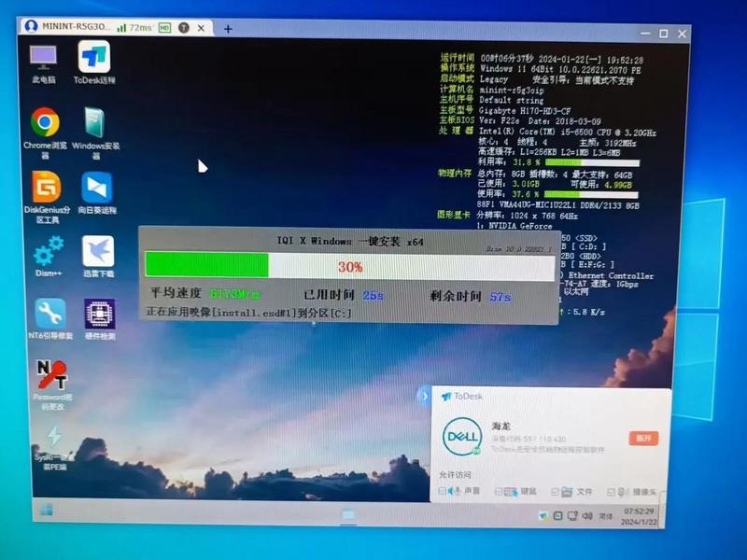The height and width of the screenshot is (560, 747).
Task: Click the NVIDIA GeForce graphics line
Action: pyautogui.click(x=514, y=226)
